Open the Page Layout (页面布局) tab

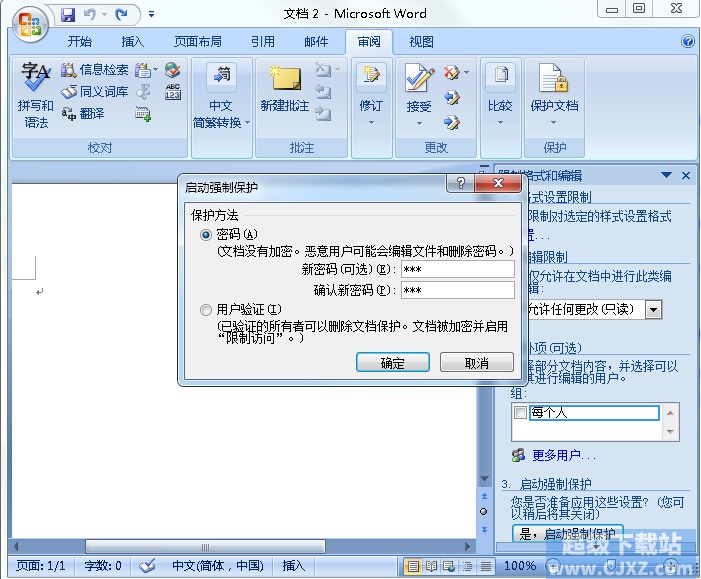click(x=198, y=42)
